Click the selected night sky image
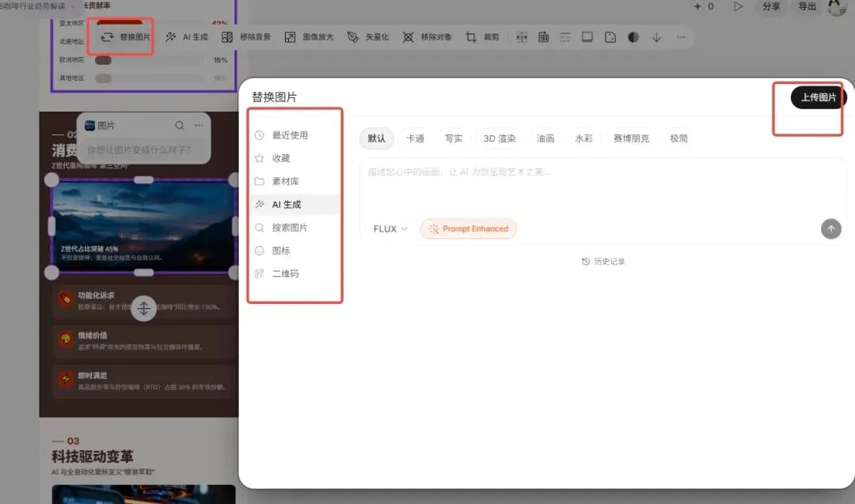855x504 pixels. pyautogui.click(x=143, y=225)
